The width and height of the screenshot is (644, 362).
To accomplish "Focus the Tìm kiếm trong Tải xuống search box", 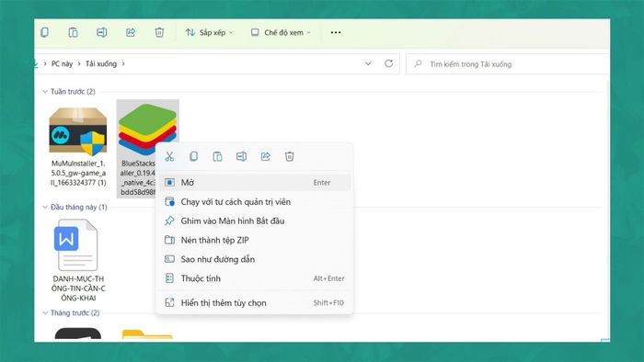I will click(x=508, y=64).
